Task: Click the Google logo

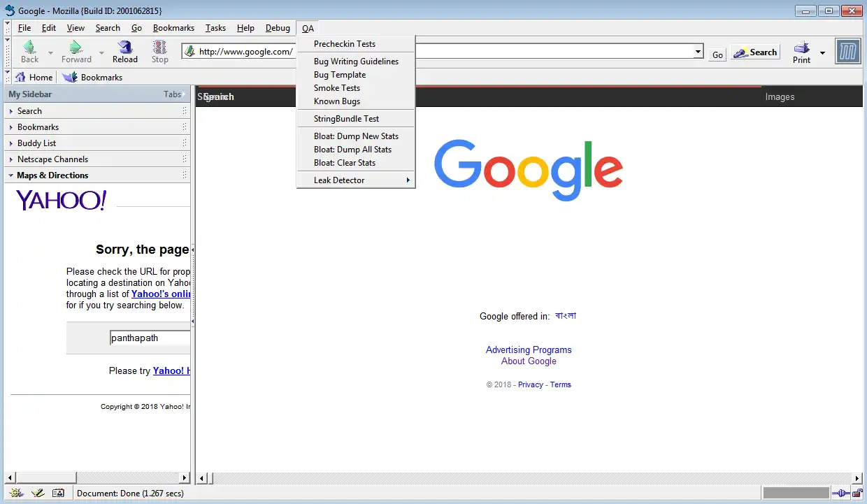Action: (x=529, y=170)
